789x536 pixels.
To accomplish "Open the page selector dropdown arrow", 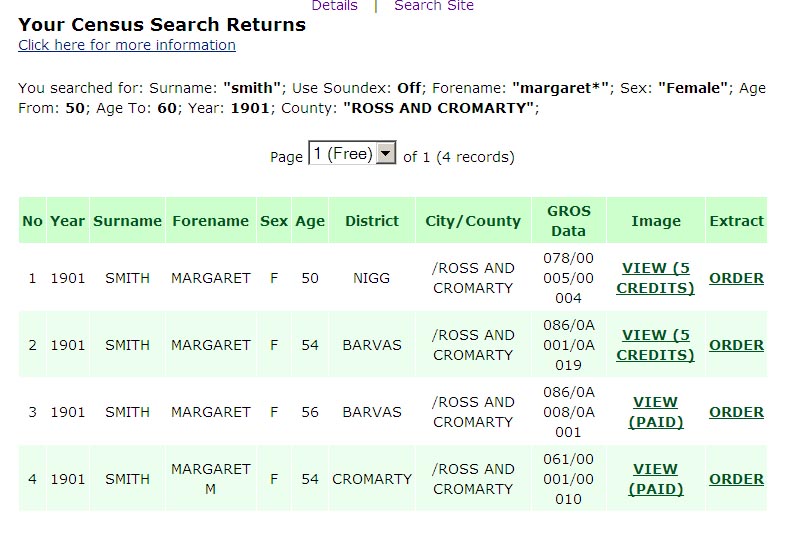I will click(x=386, y=153).
